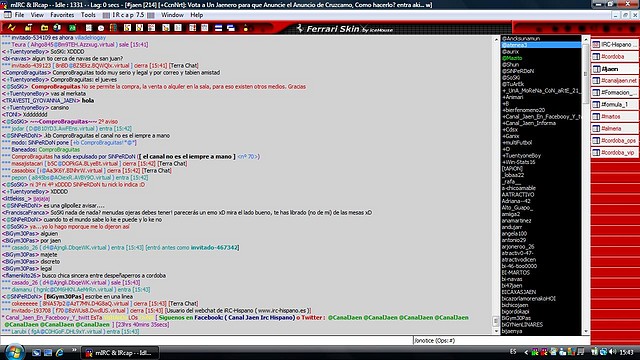Open the Help menu
Viewport: 640px width, 360px height.
click(196, 15)
